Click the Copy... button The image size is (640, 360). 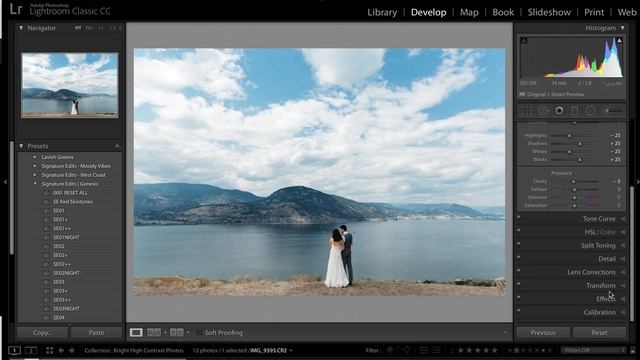[x=42, y=333]
